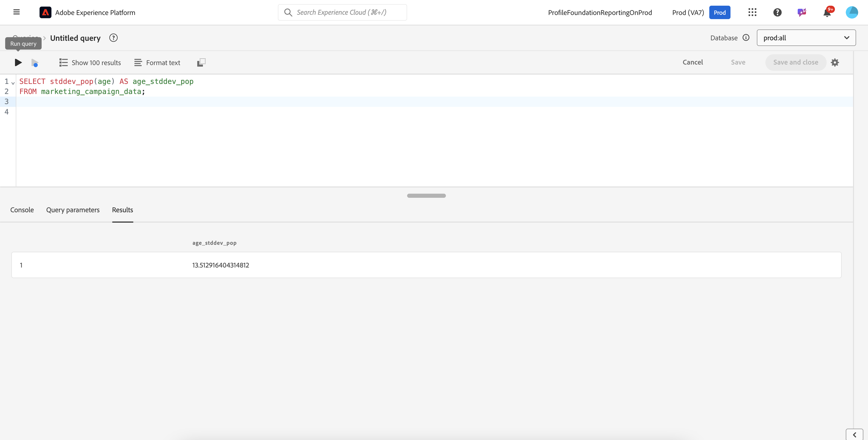
Task: Open the notifications bell icon
Action: coord(827,13)
